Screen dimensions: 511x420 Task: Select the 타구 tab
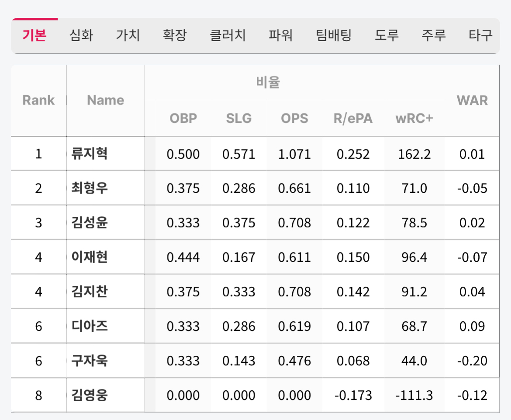tap(480, 35)
